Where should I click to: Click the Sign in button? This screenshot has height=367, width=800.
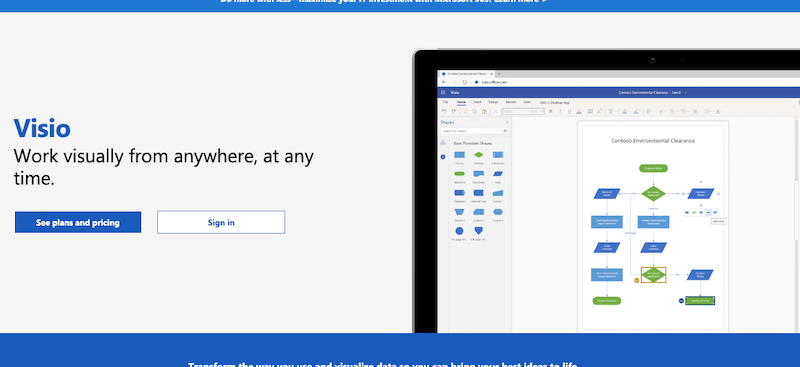(x=221, y=223)
